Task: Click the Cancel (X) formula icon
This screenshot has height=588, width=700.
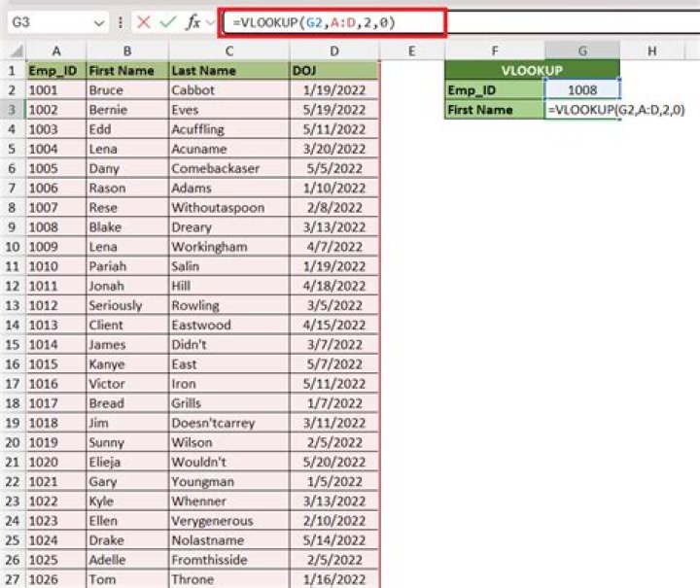Action: tap(144, 22)
